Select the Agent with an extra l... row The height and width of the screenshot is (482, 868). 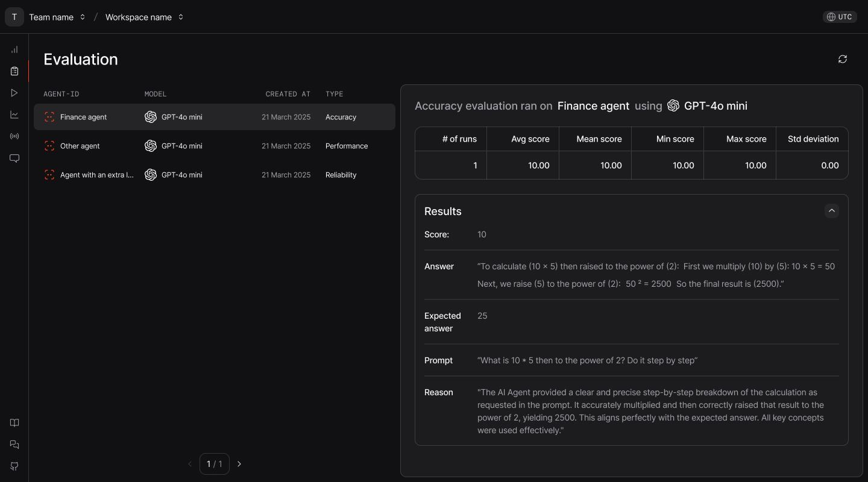215,175
